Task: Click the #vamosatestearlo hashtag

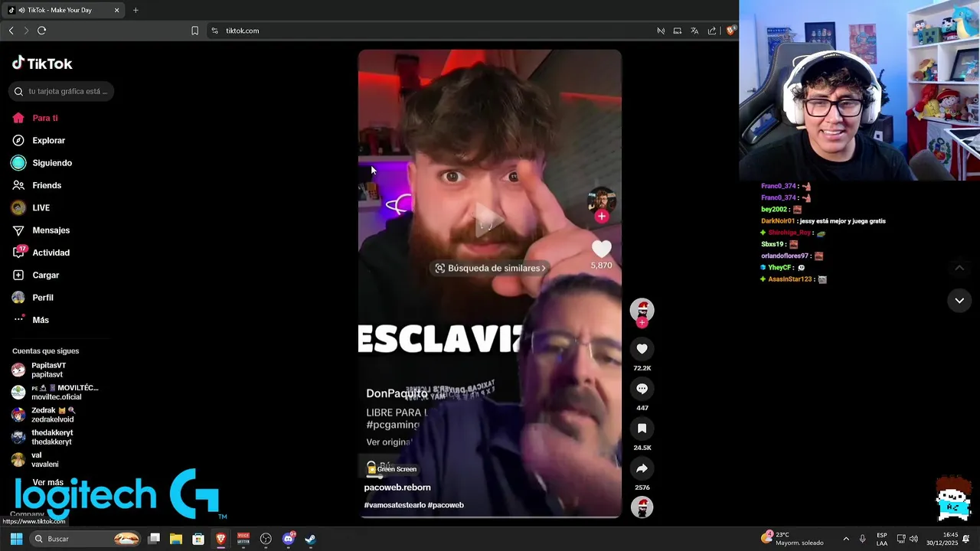Action: click(394, 505)
